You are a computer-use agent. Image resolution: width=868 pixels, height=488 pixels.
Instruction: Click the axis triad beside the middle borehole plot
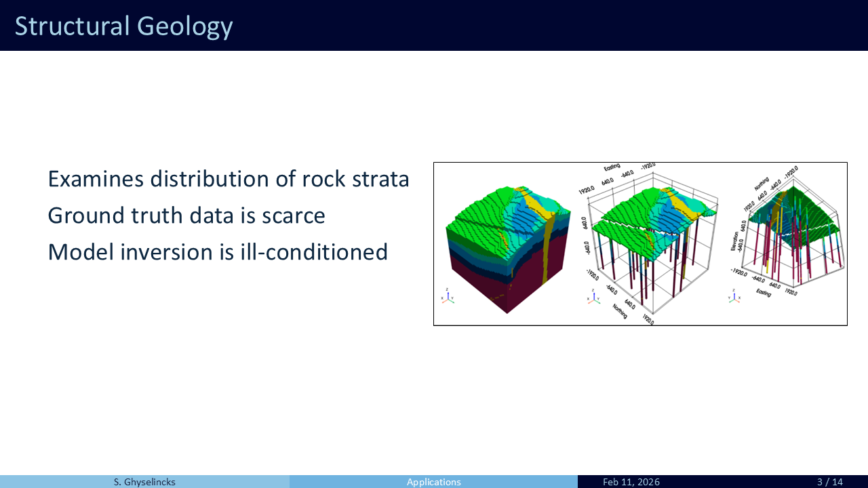click(x=594, y=297)
